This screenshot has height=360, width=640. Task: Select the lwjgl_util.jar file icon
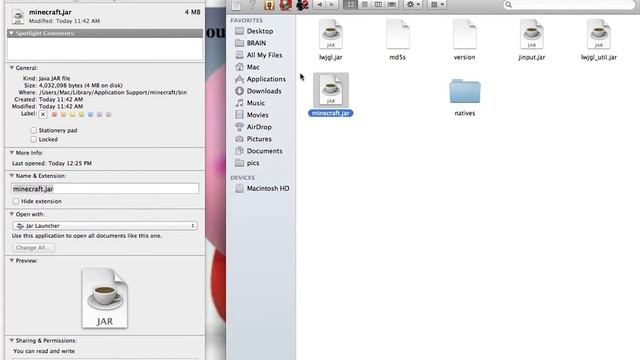pyautogui.click(x=598, y=35)
